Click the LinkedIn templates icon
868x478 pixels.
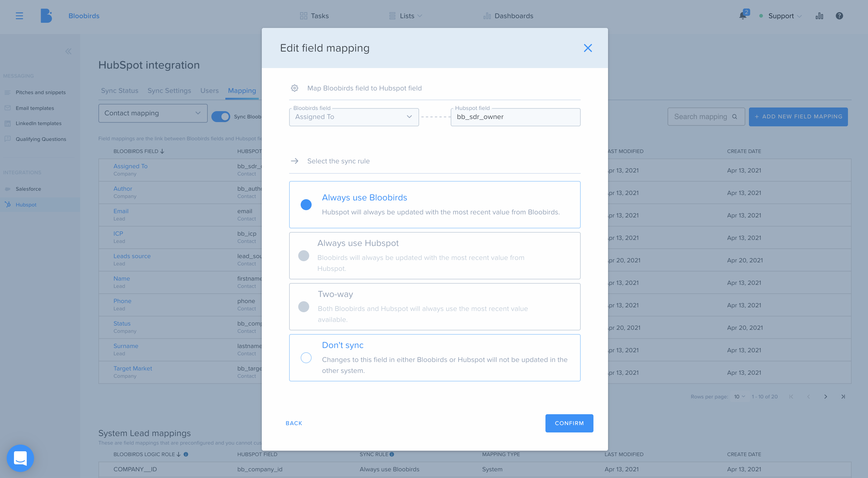[x=8, y=123]
